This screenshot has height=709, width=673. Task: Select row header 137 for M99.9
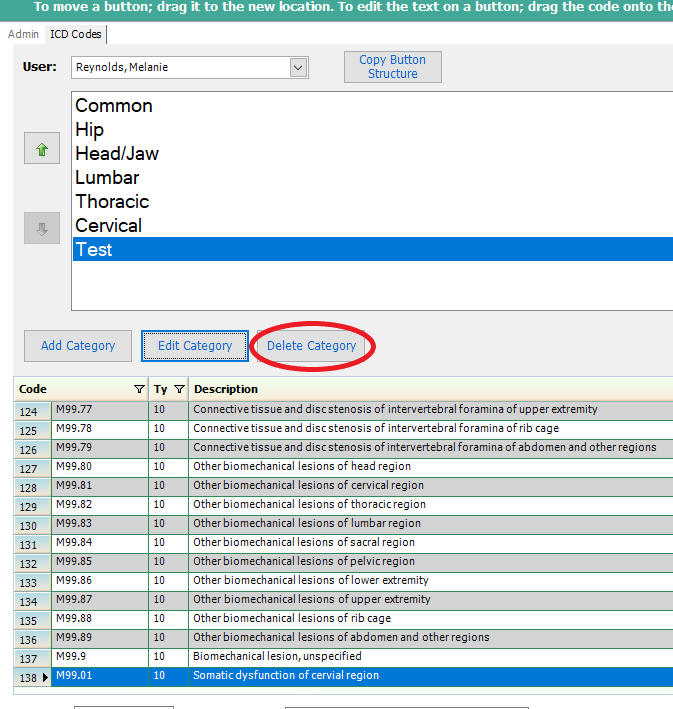[31, 658]
